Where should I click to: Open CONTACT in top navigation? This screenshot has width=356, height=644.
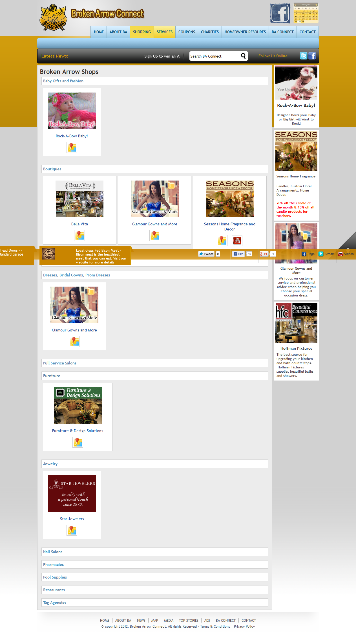[308, 32]
